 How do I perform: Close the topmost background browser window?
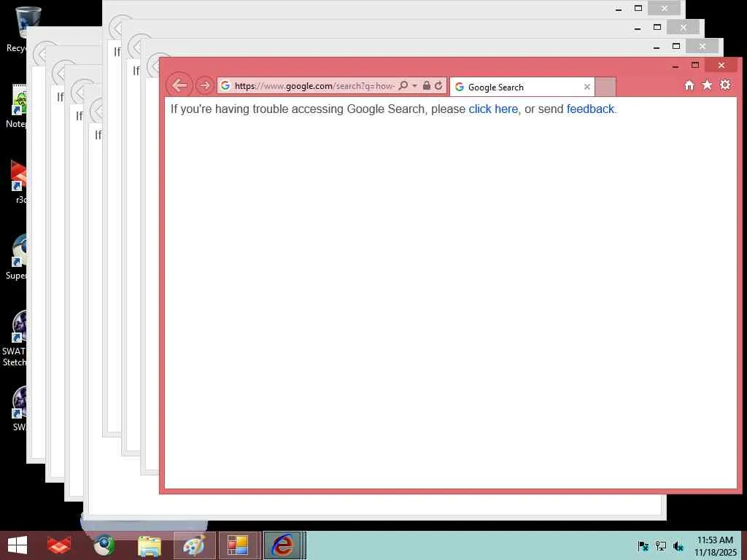point(665,8)
